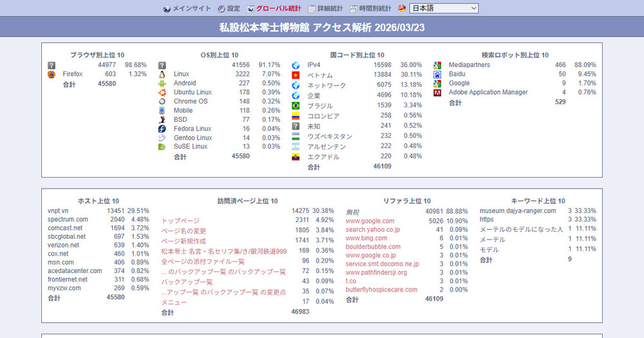This screenshot has width=644, height=338.
Task: Click the clock icon beside 時間別統計
Action: click(x=353, y=8)
